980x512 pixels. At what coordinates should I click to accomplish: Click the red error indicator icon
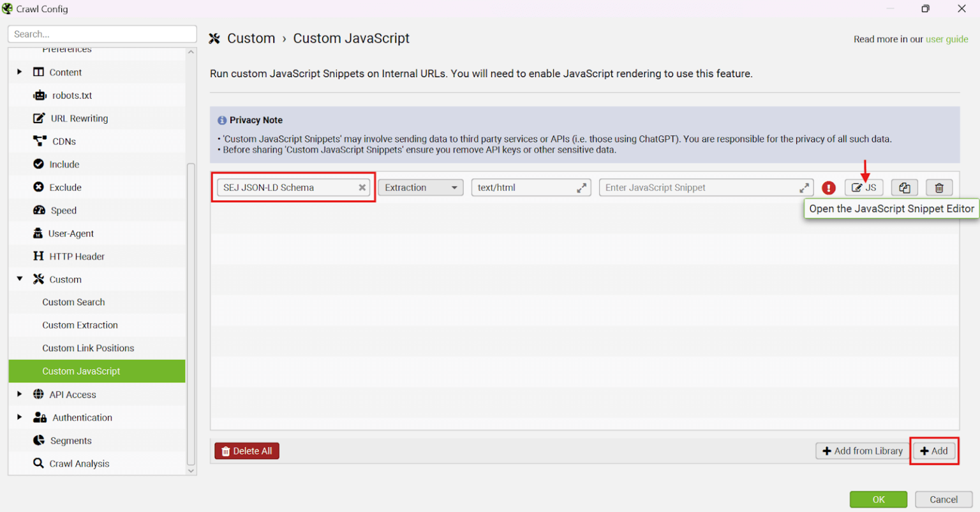(828, 187)
